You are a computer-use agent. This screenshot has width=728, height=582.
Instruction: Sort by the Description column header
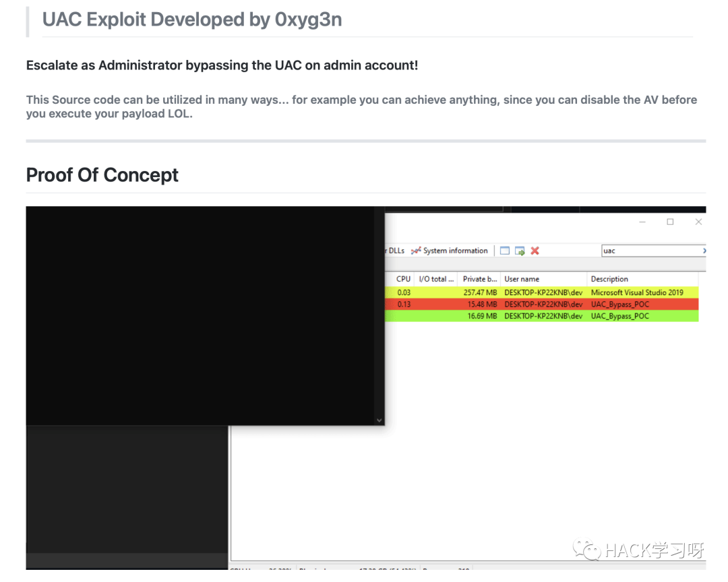642,279
